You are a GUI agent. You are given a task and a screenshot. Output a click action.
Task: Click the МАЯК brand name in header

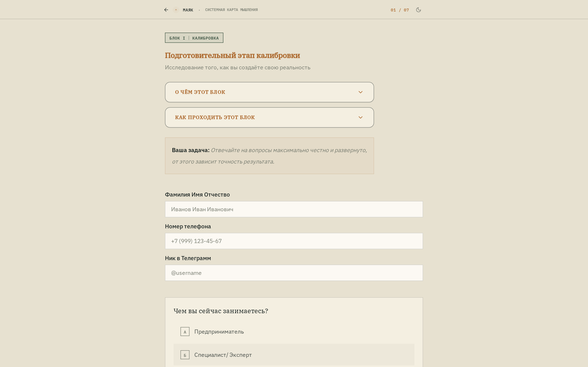click(x=188, y=10)
